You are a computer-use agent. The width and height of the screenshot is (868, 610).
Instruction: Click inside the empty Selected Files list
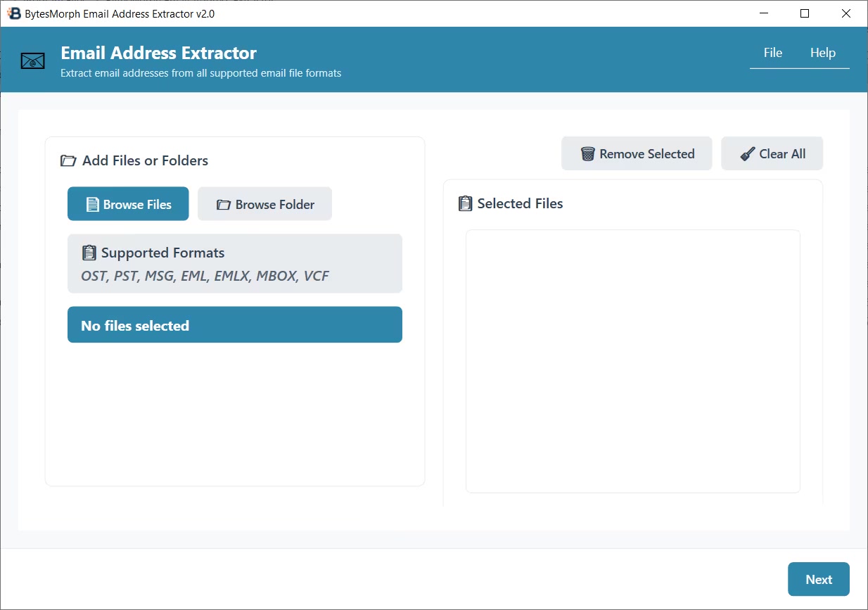(632, 361)
